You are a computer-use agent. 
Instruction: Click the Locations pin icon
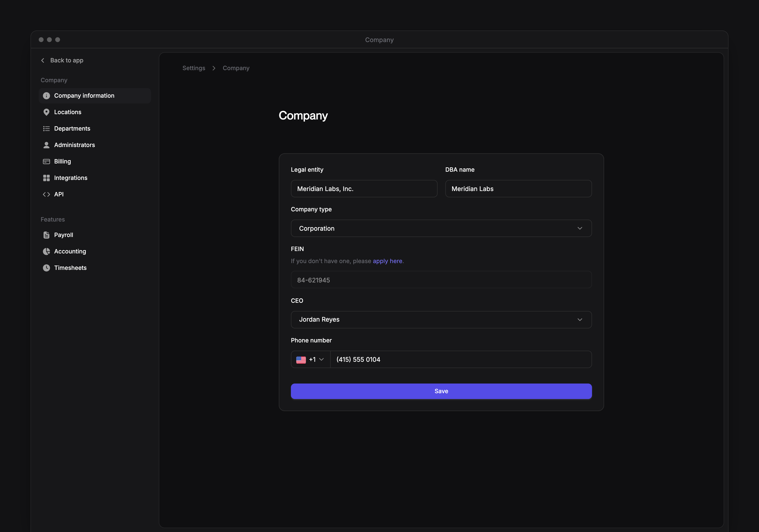[x=46, y=112]
